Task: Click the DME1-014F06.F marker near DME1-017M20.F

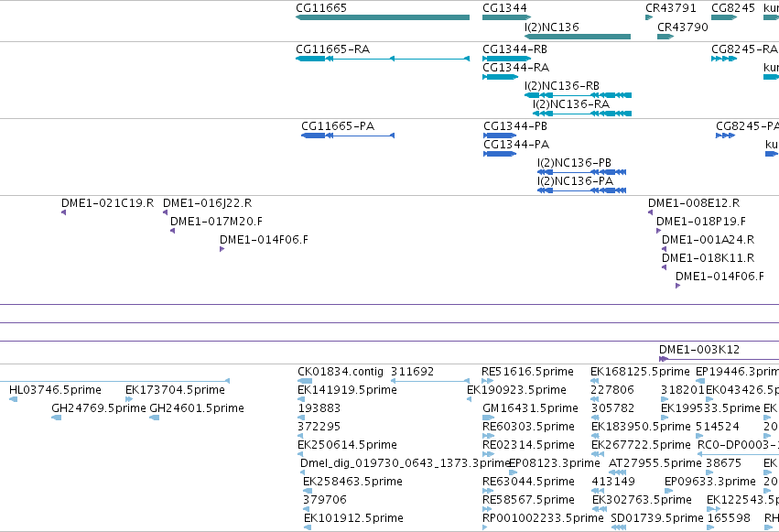Action: coord(222,249)
